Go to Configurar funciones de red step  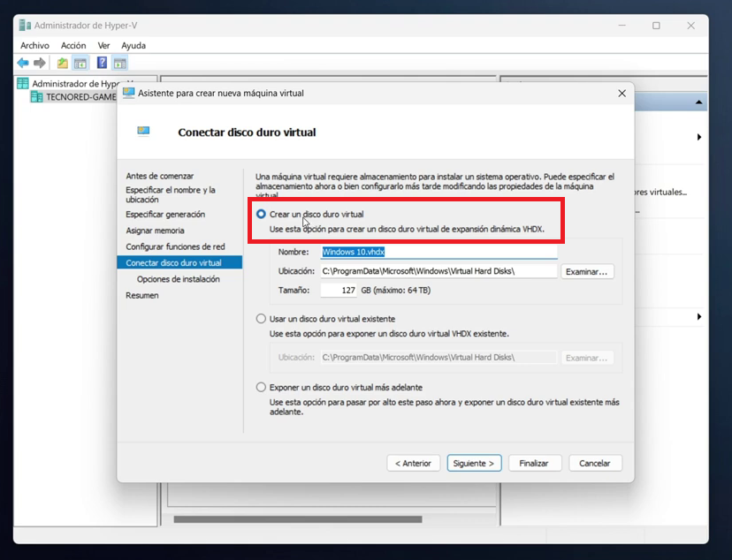(175, 246)
